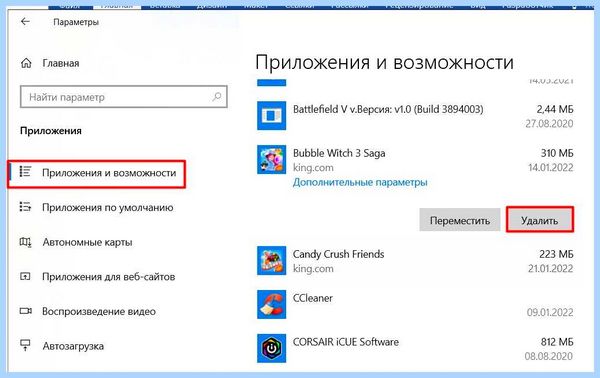
Task: Click the CCleaner app icon
Action: coord(271,304)
